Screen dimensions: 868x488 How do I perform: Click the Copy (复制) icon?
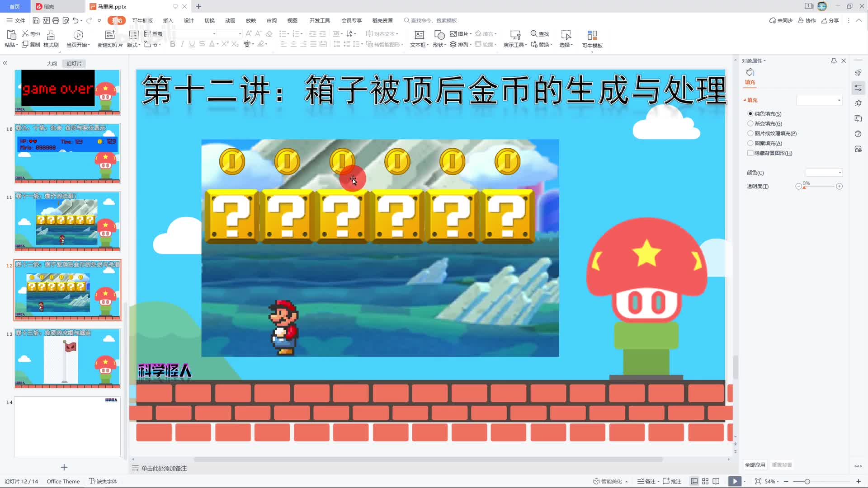pos(25,44)
